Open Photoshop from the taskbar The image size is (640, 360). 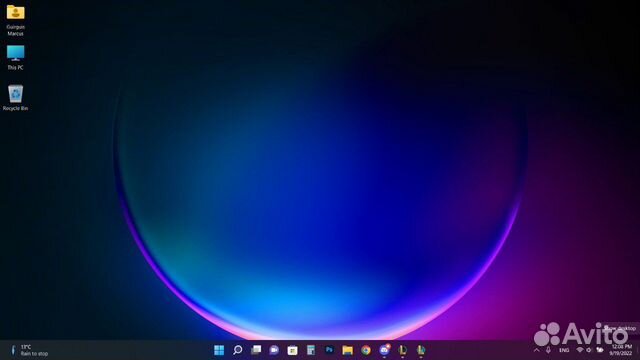coord(329,350)
